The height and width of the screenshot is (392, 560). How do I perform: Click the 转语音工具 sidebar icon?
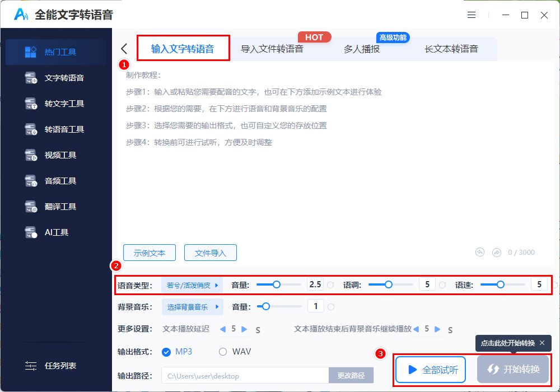point(31,129)
